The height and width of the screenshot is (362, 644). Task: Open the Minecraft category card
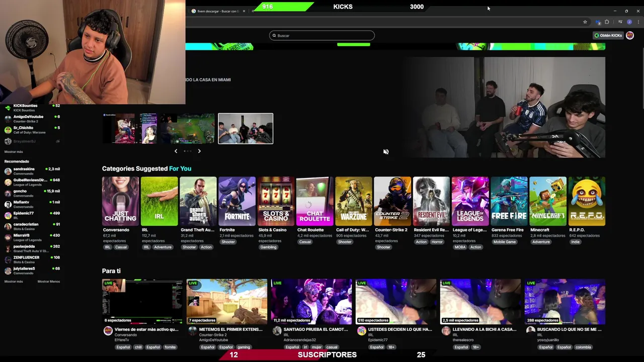[x=548, y=201]
